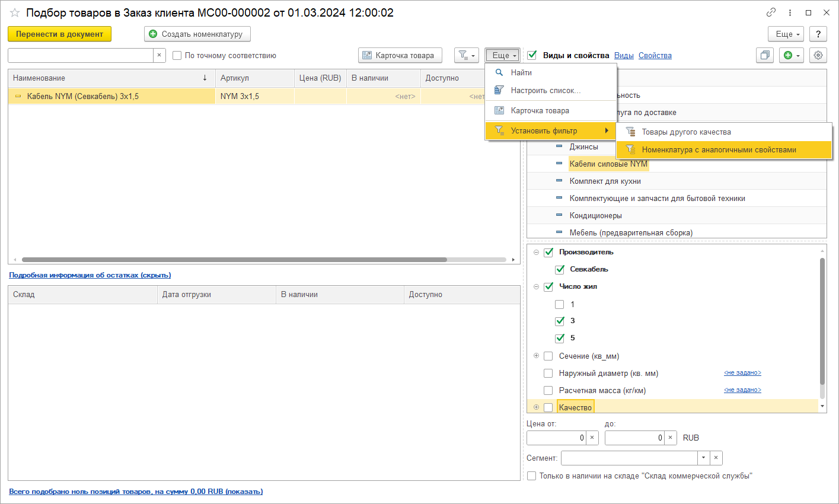Screen dimensions: 839x504
Task: Enable 'По точному соответствию' checkbox
Action: [177, 56]
